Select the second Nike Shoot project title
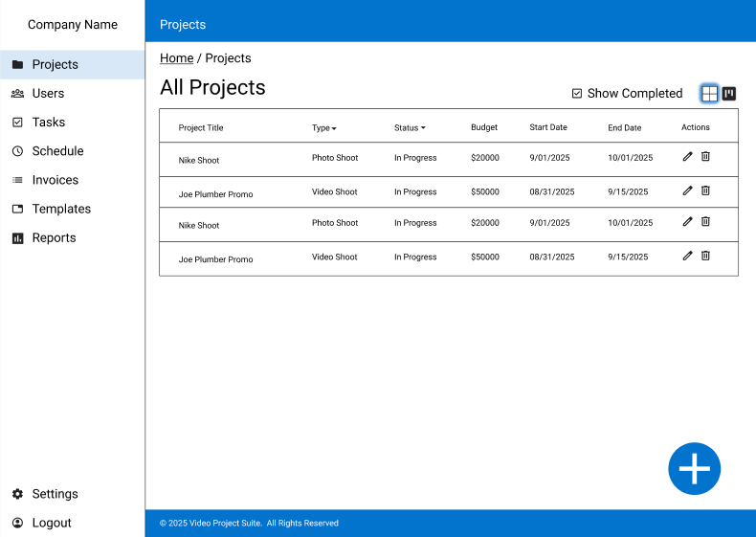The image size is (756, 537). pos(199,225)
